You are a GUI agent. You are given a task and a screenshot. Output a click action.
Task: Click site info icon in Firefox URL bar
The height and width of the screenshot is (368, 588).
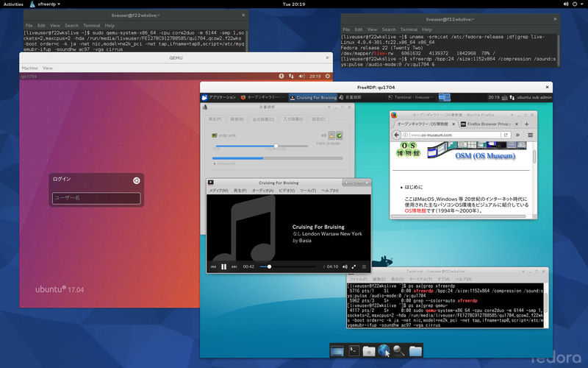pos(406,135)
